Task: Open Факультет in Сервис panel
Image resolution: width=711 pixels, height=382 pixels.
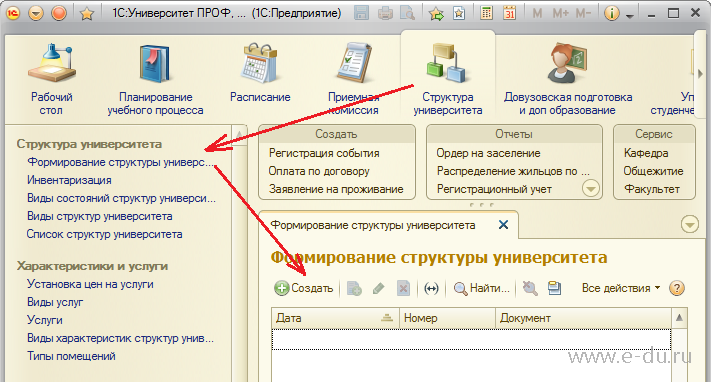Action: 652,189
